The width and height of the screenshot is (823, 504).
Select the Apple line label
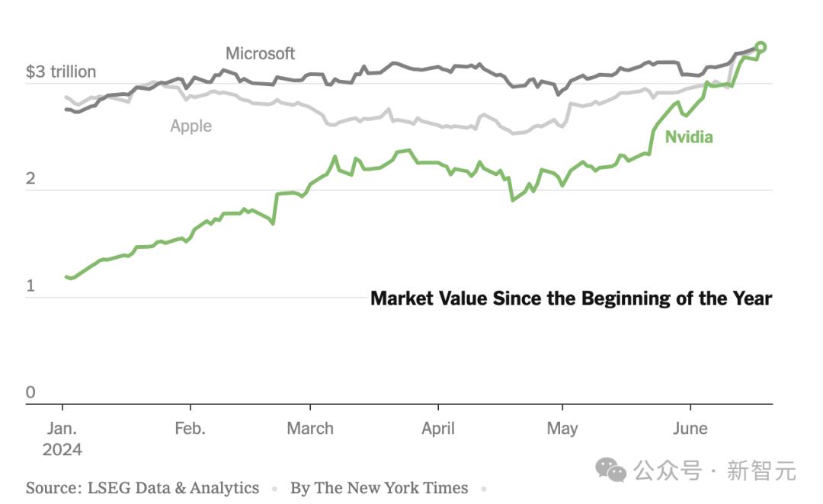click(x=191, y=126)
